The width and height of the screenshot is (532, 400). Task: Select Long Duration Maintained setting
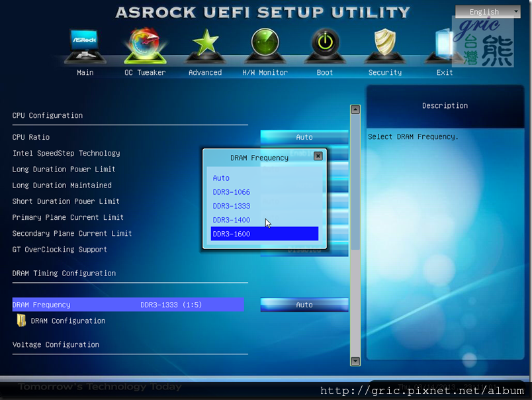(x=62, y=185)
